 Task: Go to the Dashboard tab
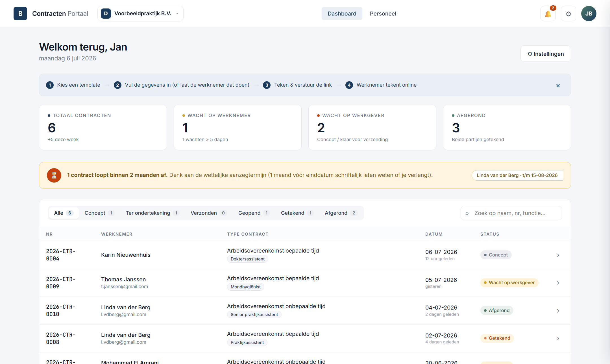(x=342, y=14)
